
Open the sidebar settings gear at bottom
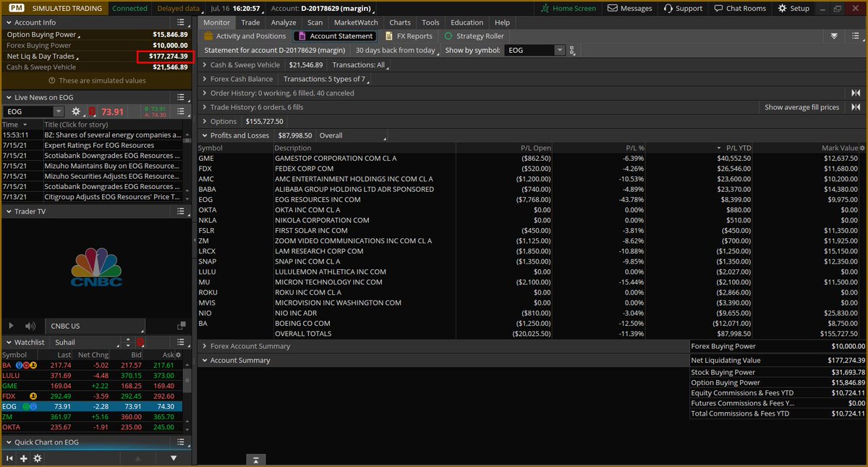tap(38, 458)
